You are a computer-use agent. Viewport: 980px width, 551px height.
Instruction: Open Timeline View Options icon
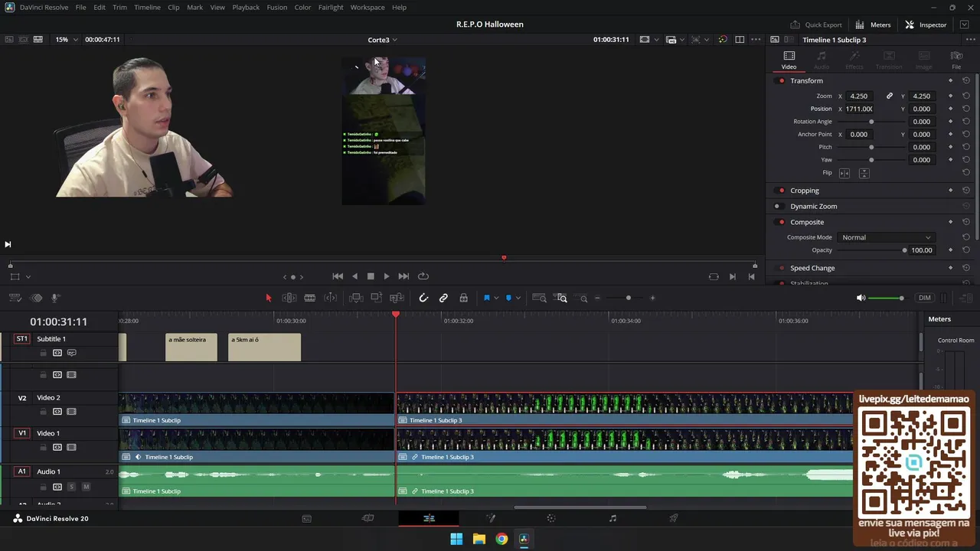[15, 298]
